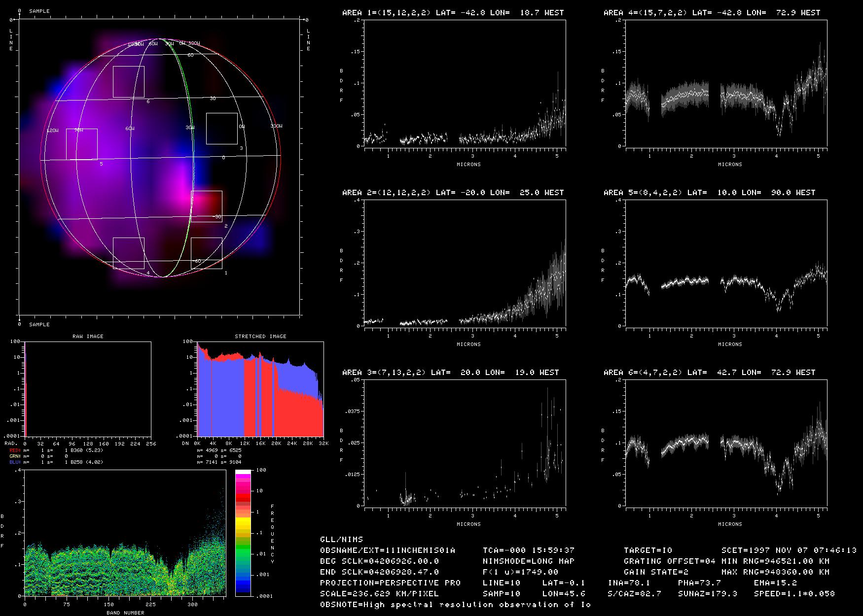Click the PROJECTION=PERSPECTIVE PRO field
863x616 pixels.
pos(391,583)
